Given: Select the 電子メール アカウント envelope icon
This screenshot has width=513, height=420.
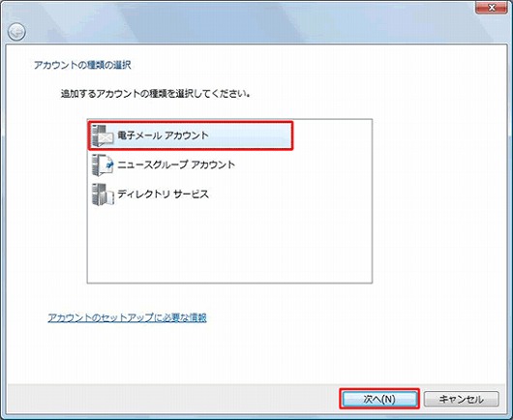Looking at the screenshot, I should [103, 135].
